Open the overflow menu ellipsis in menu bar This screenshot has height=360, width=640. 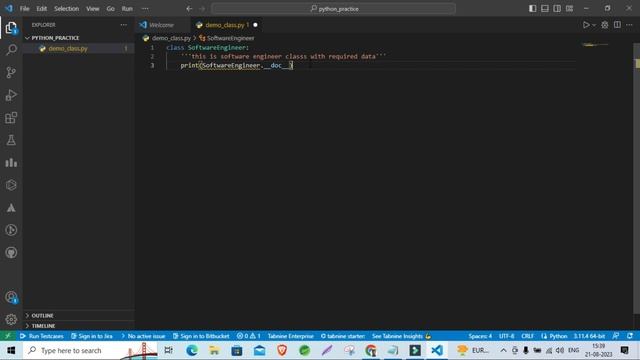(145, 9)
